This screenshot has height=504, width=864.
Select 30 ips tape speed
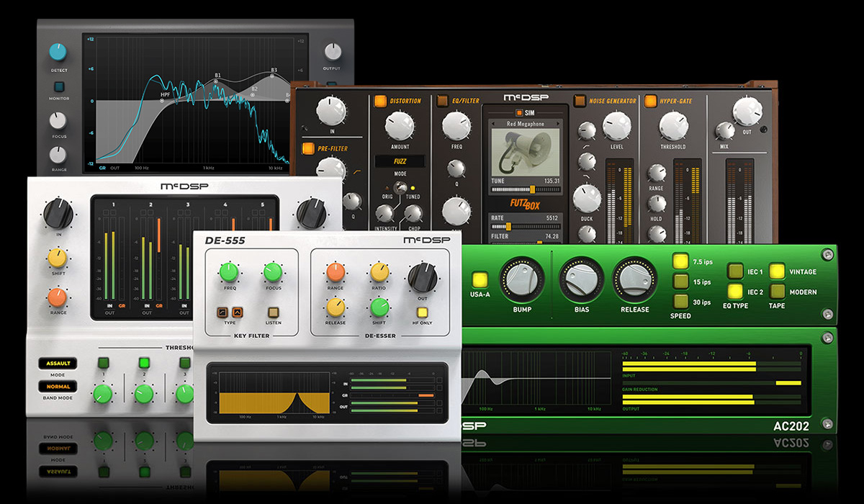680,302
